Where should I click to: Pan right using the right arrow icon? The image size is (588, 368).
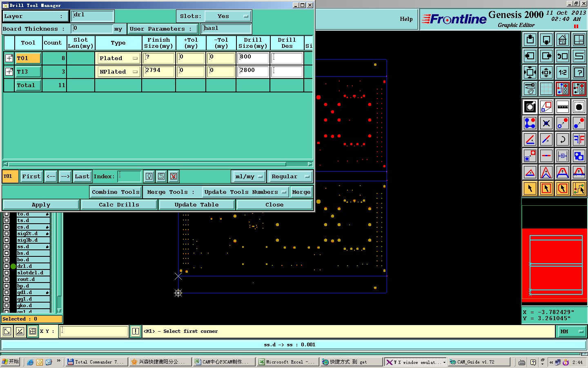546,56
